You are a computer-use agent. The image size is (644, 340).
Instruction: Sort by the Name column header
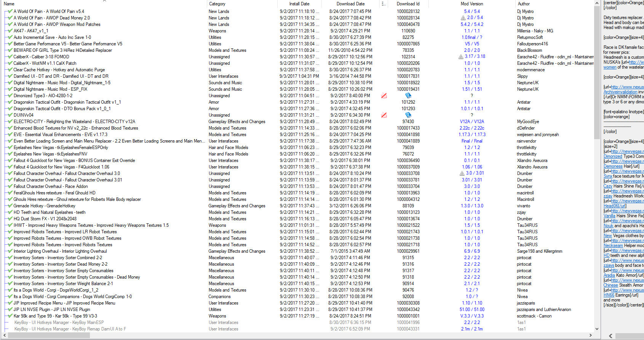click(104, 4)
